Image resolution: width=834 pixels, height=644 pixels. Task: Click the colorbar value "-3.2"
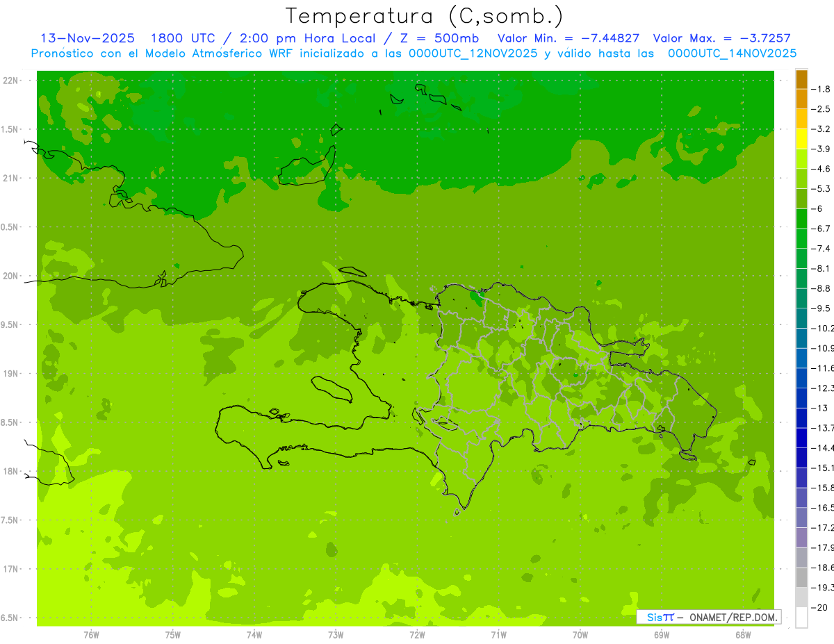(822, 129)
